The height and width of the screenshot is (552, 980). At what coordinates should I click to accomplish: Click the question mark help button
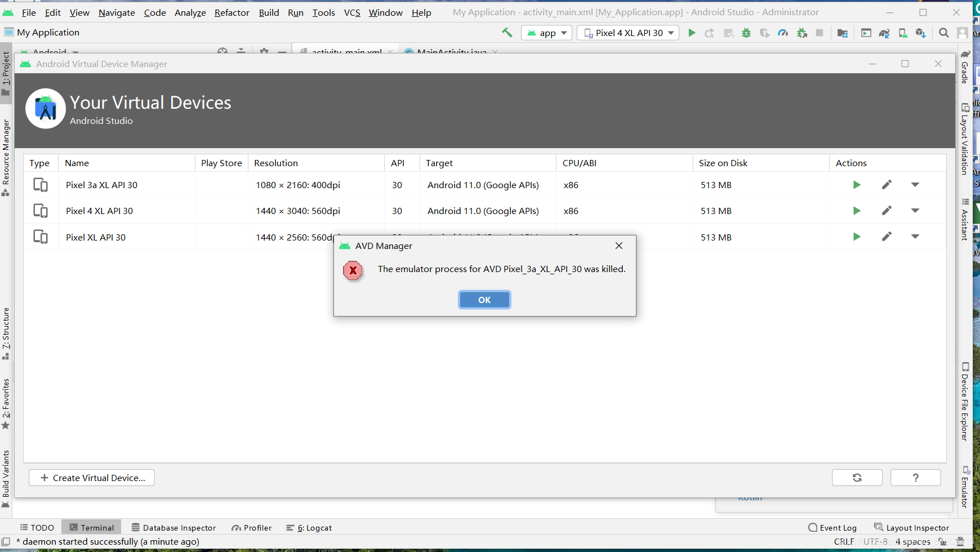coord(916,478)
